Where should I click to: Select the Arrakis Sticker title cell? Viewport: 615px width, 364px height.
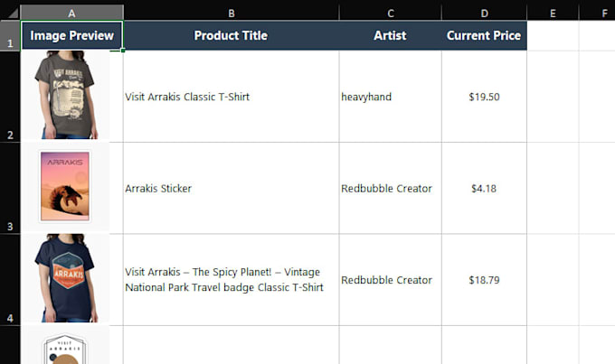click(232, 188)
